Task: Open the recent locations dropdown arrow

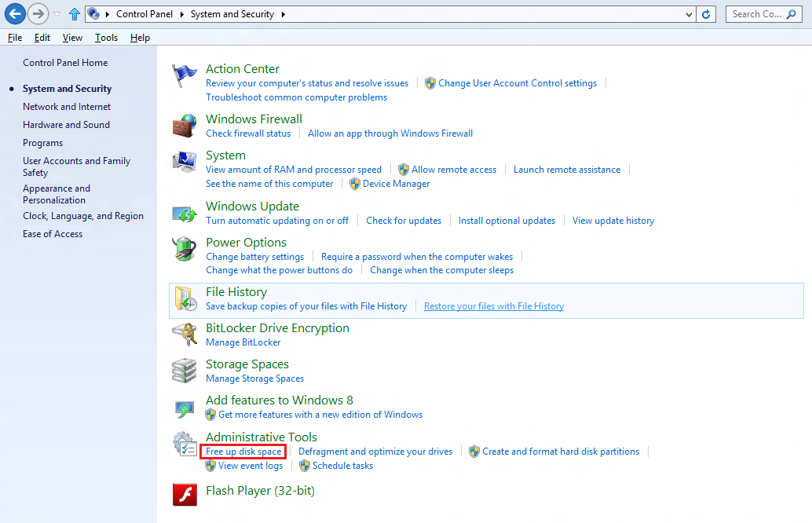Action: pyautogui.click(x=57, y=14)
